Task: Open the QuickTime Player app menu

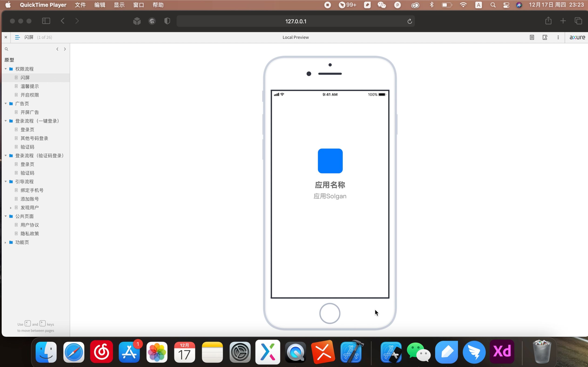Action: [x=43, y=5]
